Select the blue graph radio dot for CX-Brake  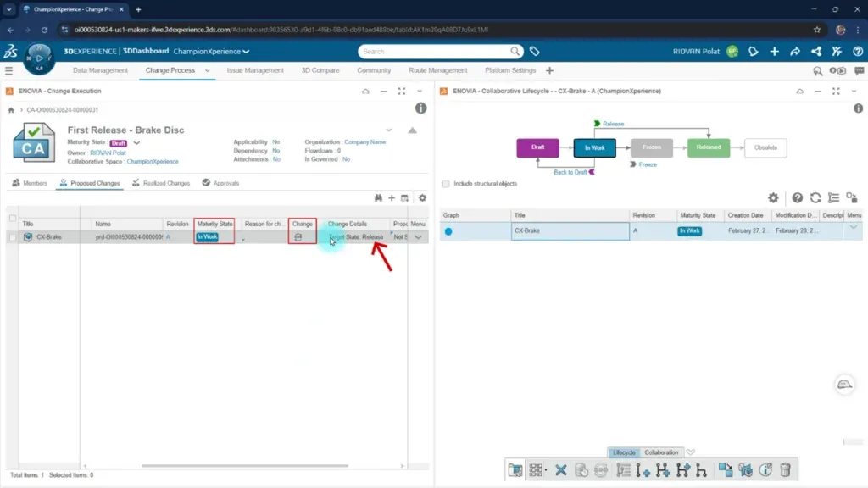[x=448, y=231]
